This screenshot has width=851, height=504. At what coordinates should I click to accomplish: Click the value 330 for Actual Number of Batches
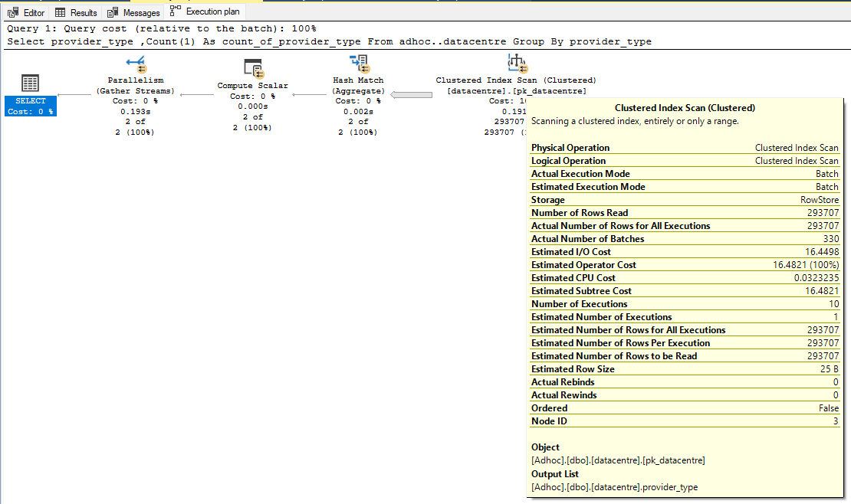click(831, 239)
